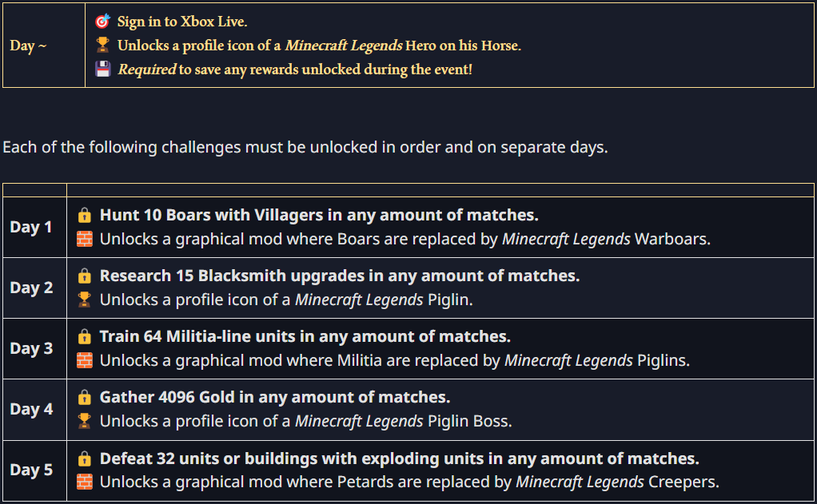The image size is (817, 504).
Task: Click the dart target icon beside Sign in
Action: (x=102, y=22)
